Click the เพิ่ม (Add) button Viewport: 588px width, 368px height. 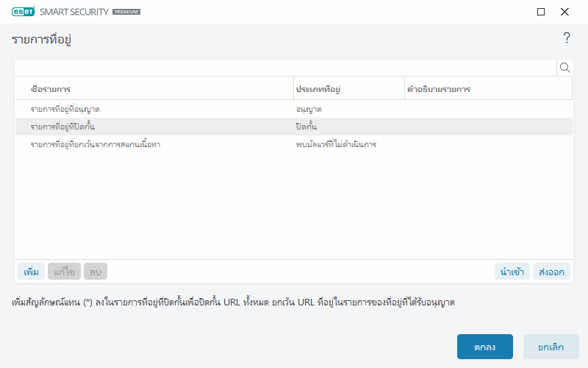(31, 272)
